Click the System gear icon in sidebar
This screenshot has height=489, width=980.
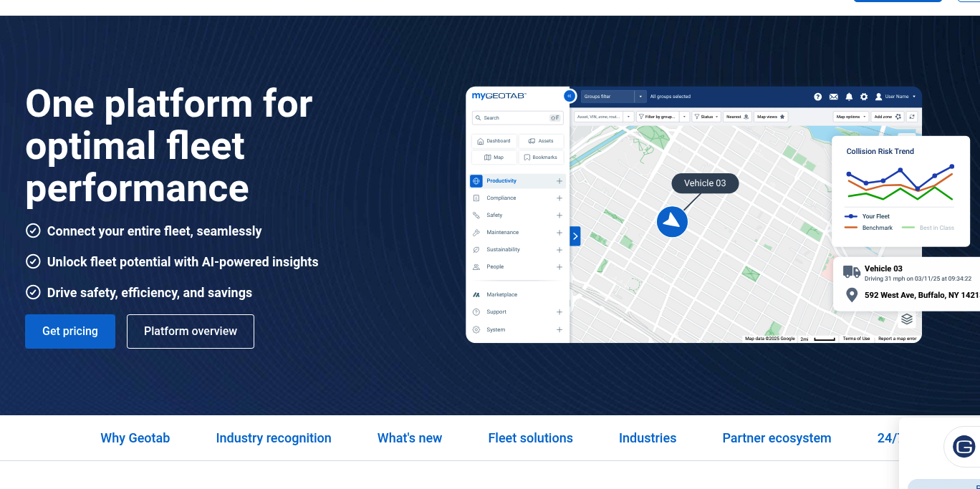click(476, 330)
